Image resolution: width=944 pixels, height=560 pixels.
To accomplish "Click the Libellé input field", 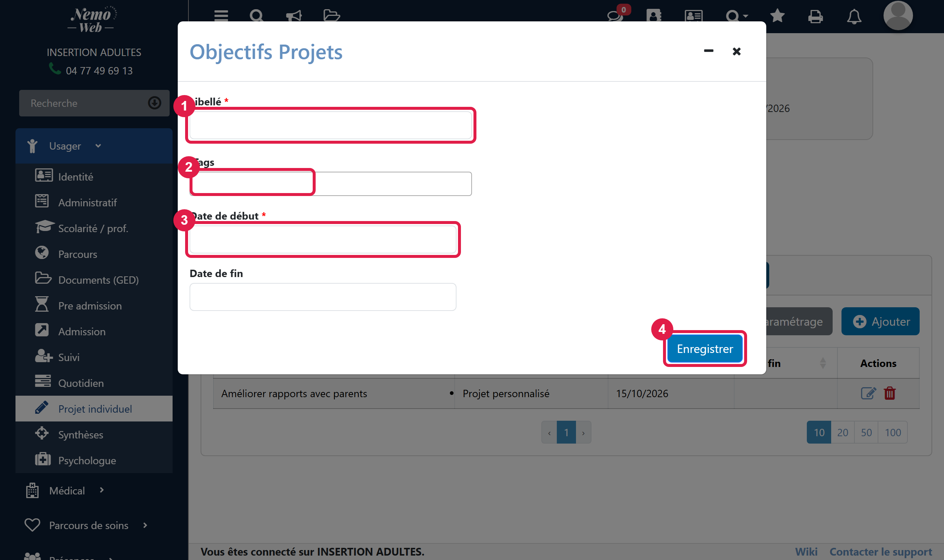I will click(x=330, y=125).
